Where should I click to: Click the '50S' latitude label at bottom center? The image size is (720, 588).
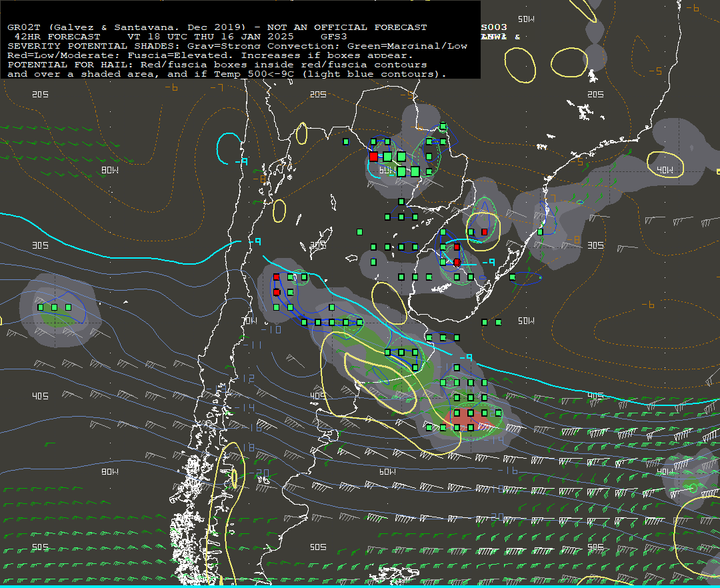click(x=318, y=547)
